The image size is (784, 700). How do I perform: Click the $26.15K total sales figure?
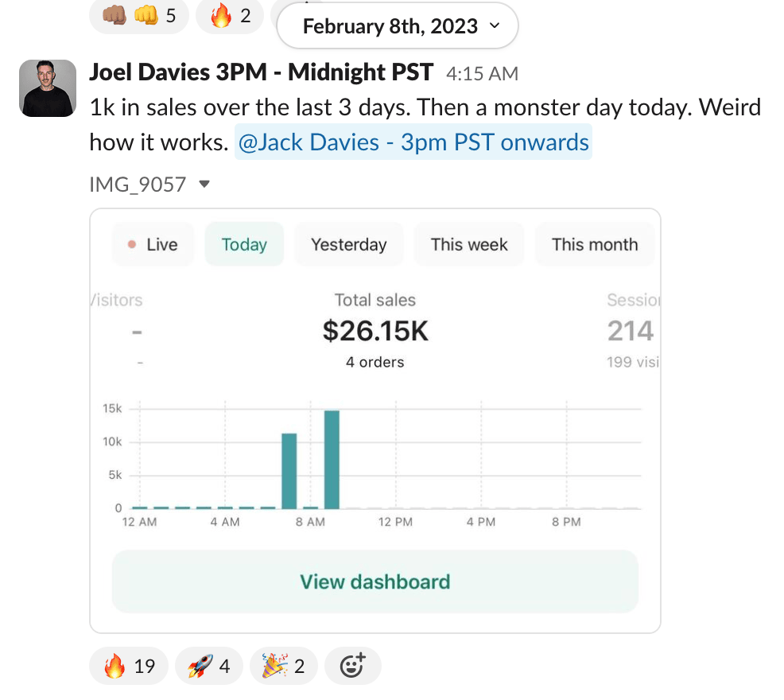click(375, 331)
